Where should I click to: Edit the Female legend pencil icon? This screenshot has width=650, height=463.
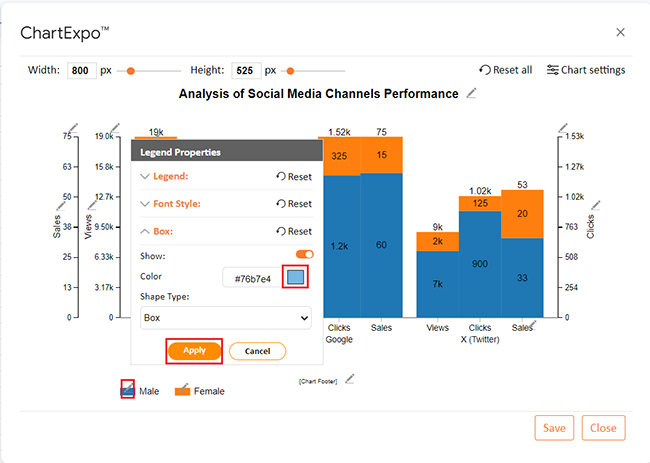183,388
